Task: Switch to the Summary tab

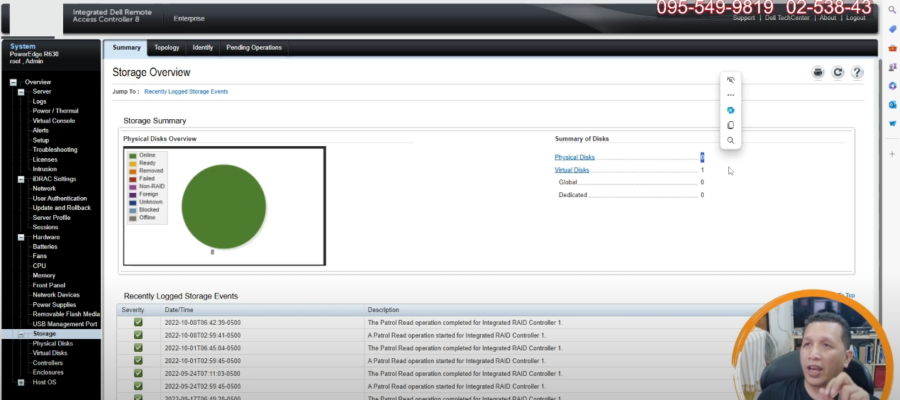Action: click(x=126, y=48)
